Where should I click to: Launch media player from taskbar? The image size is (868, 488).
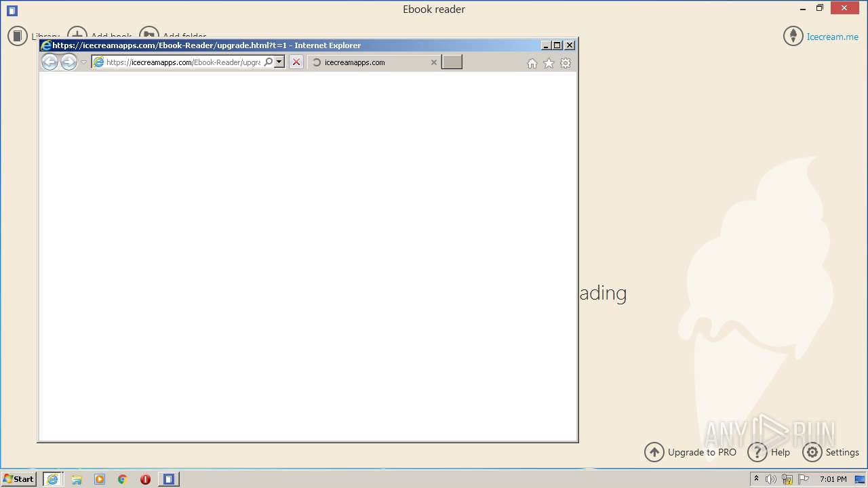(x=100, y=479)
